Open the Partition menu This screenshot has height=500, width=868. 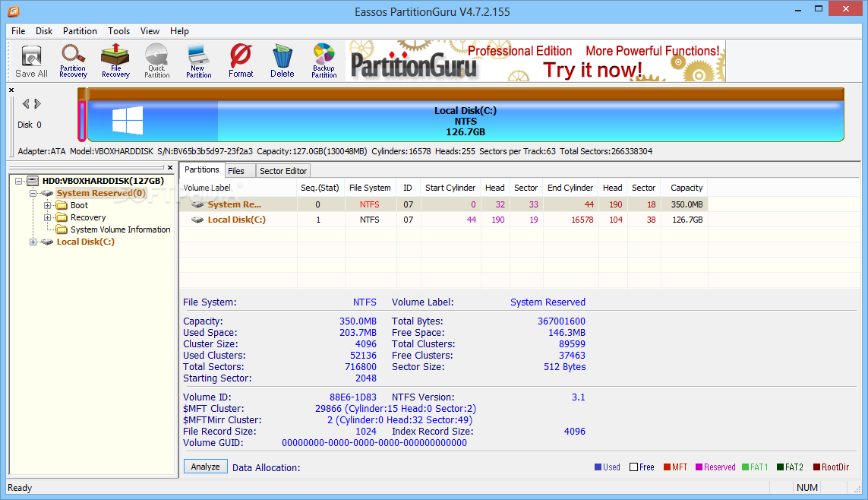pyautogui.click(x=80, y=31)
